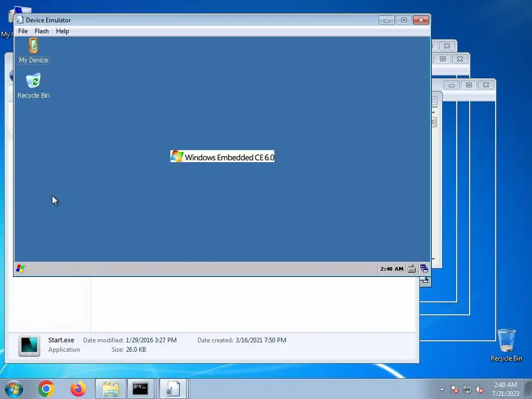Click date created value 3/16/2021 7:50 PM

click(261, 340)
